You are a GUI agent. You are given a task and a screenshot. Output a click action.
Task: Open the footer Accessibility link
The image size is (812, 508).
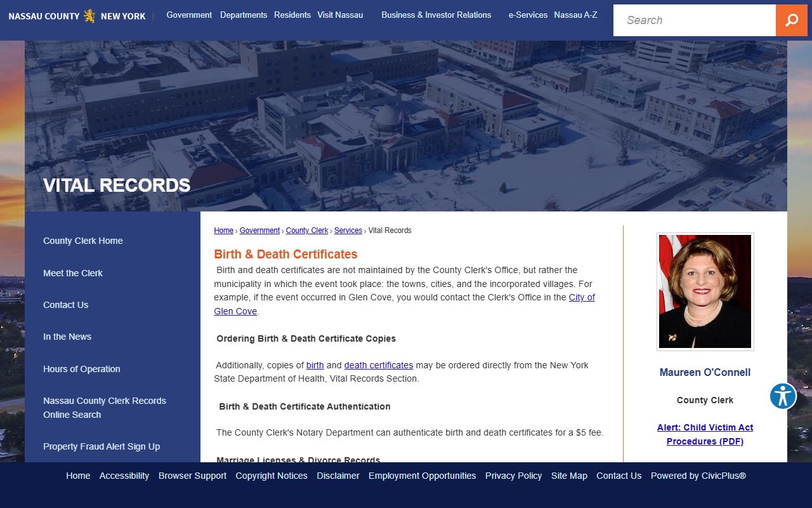click(x=124, y=476)
